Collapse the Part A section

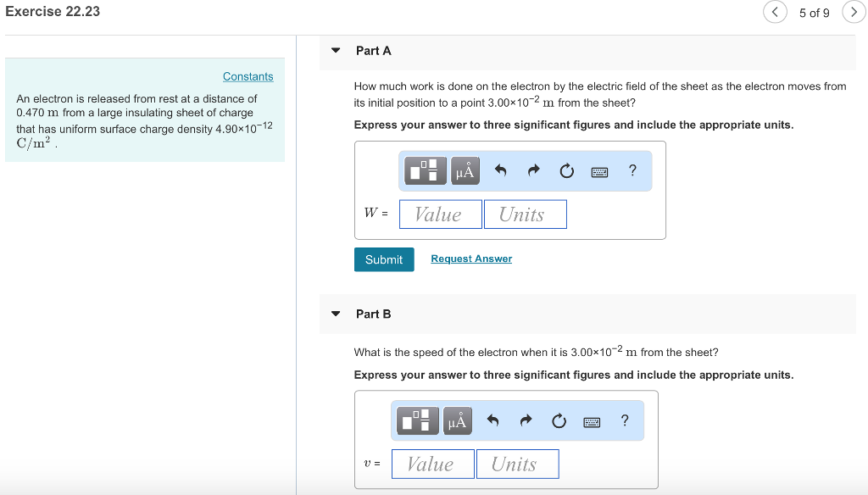[336, 51]
